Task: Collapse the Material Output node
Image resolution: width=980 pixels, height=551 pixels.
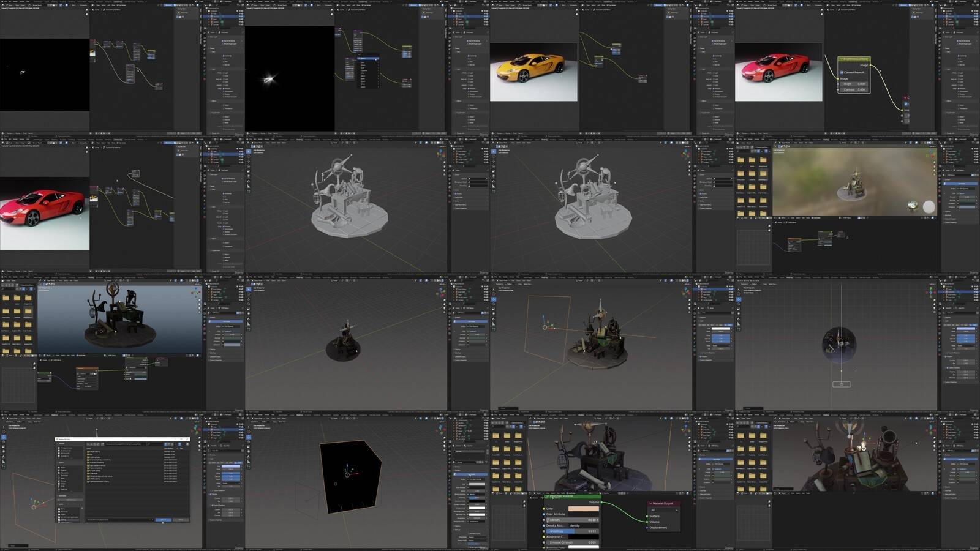Action: point(650,504)
